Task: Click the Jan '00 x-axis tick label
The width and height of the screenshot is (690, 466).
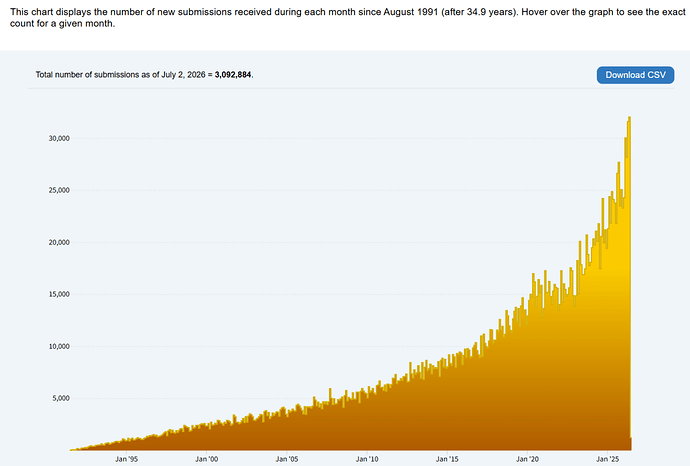Action: coord(206,459)
